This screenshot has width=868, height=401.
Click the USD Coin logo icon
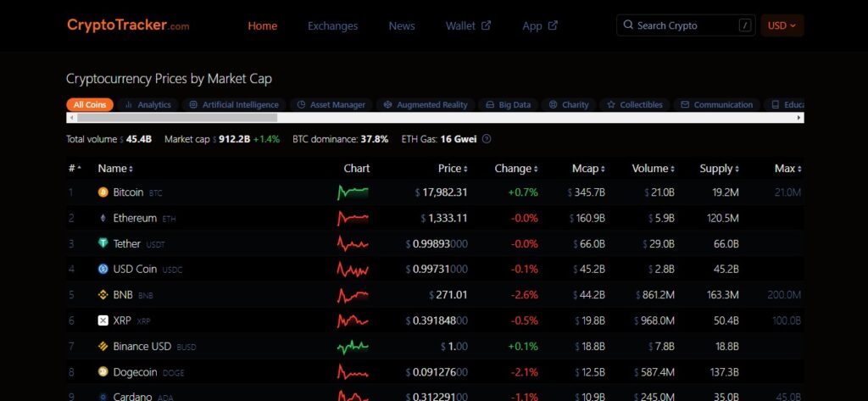point(103,270)
